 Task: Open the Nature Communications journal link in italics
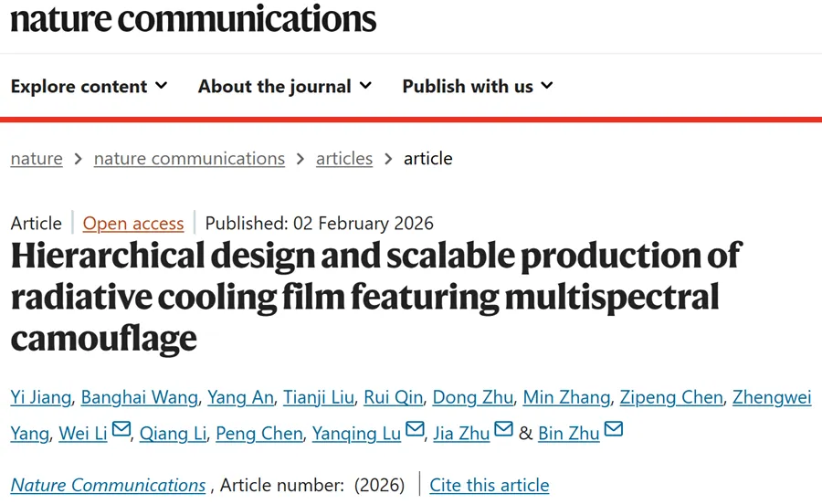[108, 486]
